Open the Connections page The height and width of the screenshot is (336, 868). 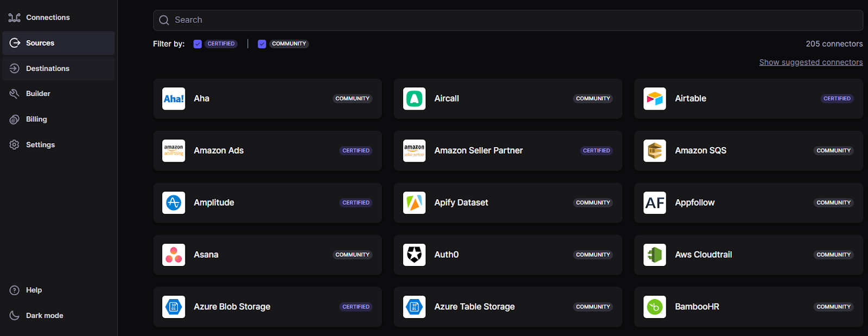pyautogui.click(x=58, y=17)
